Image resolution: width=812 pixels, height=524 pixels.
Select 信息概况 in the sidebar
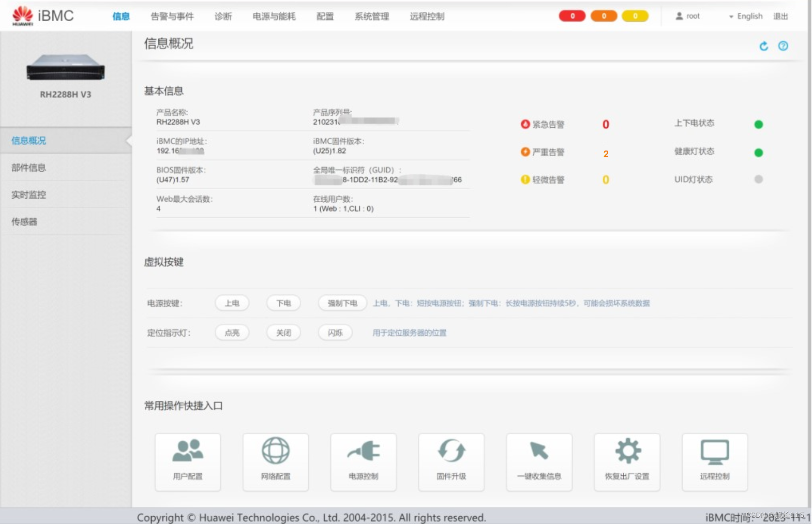pyautogui.click(x=66, y=141)
